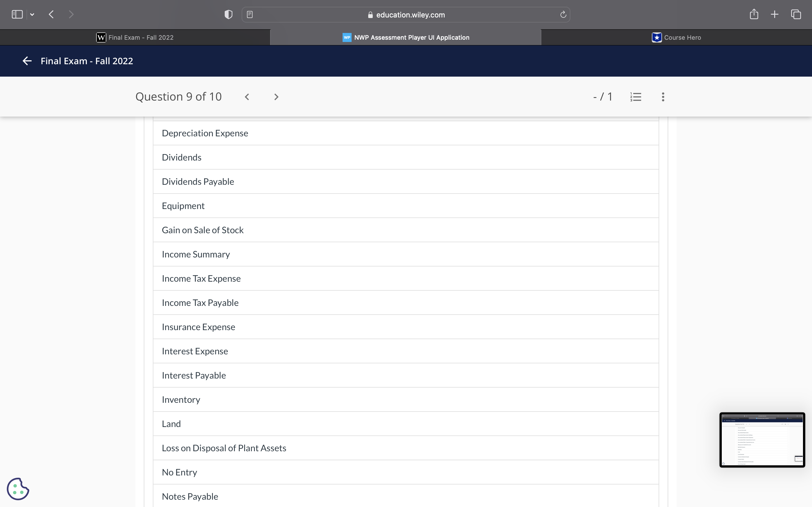Screen dimensions: 812x507
Task: Switch to the Final Exam - Fall 2022 tab
Action: click(x=136, y=37)
